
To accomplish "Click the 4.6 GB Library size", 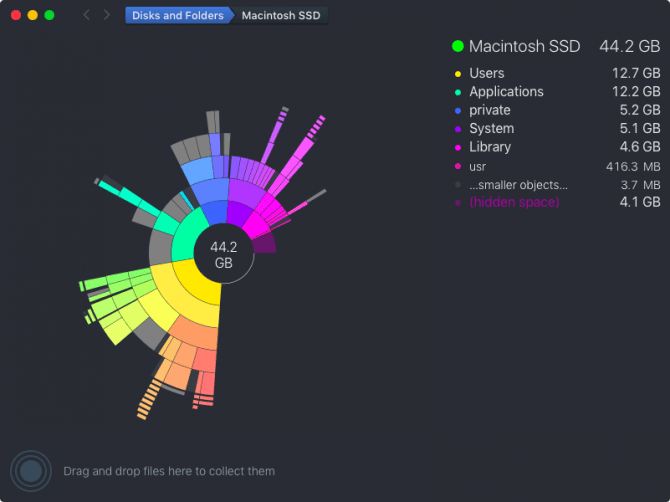I will [x=640, y=147].
